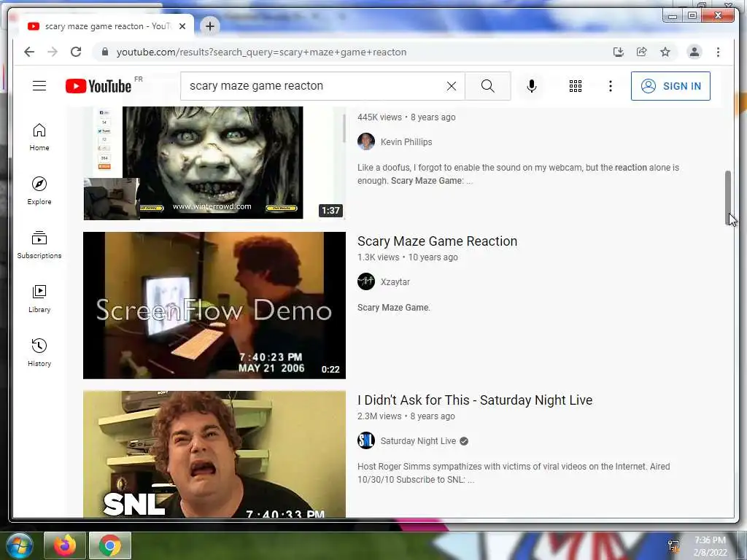Click the install app icon in address bar

[619, 52]
